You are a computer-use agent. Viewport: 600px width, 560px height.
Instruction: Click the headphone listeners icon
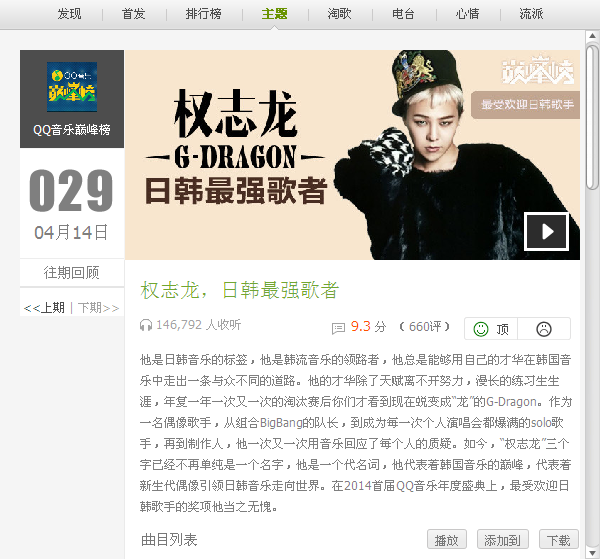click(145, 325)
